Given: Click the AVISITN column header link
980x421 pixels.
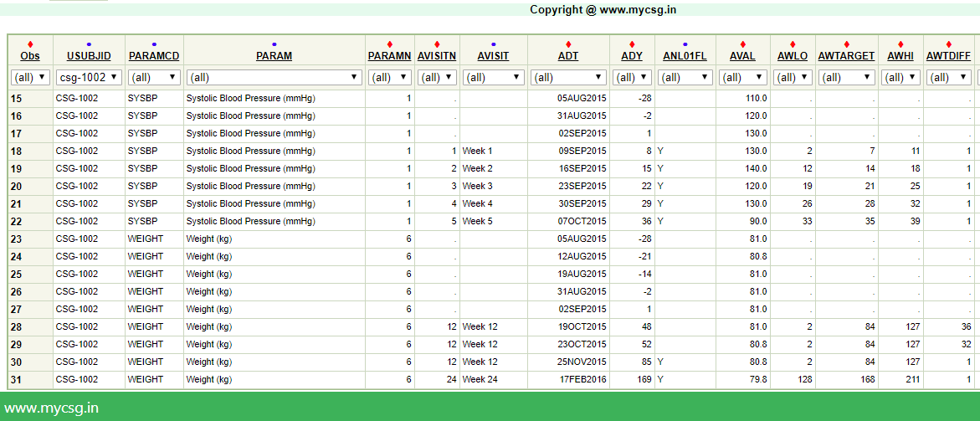Looking at the screenshot, I should tap(438, 56).
